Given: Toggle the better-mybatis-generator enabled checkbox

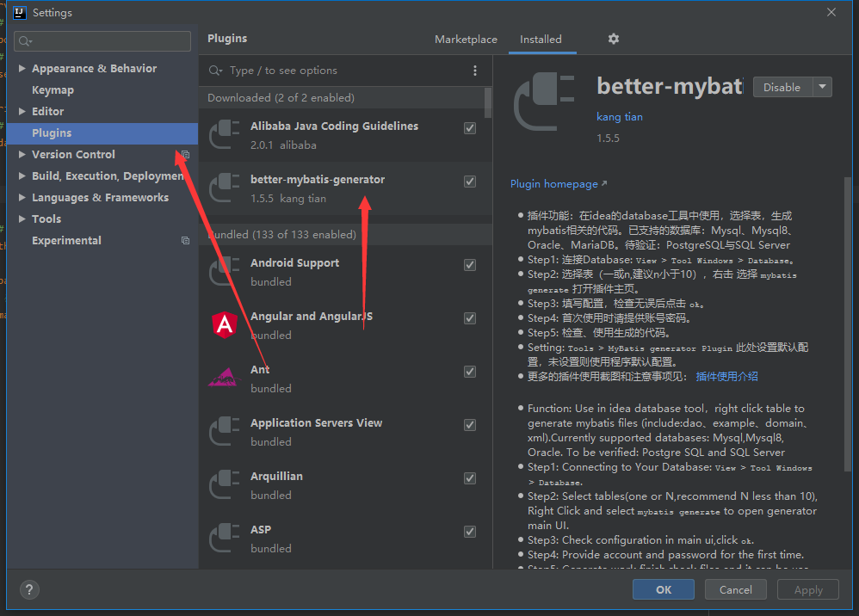Looking at the screenshot, I should pyautogui.click(x=470, y=182).
